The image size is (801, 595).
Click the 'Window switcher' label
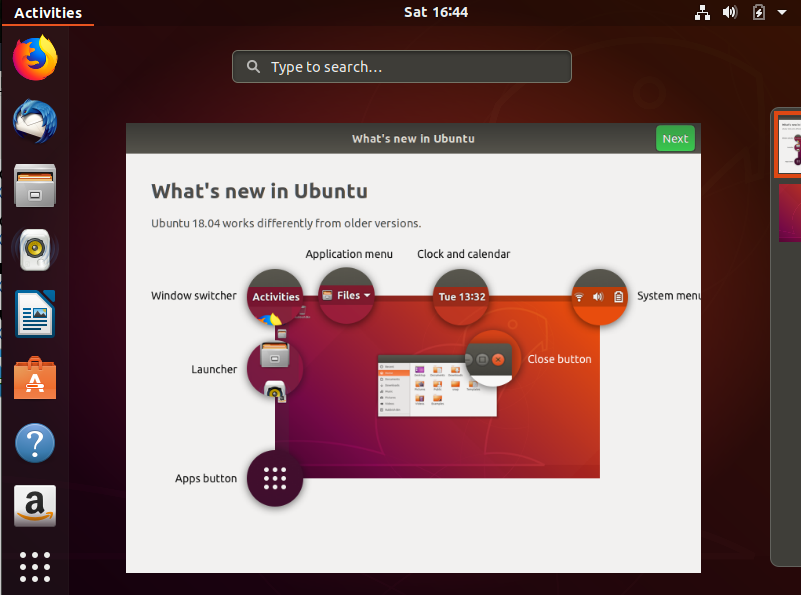point(194,296)
